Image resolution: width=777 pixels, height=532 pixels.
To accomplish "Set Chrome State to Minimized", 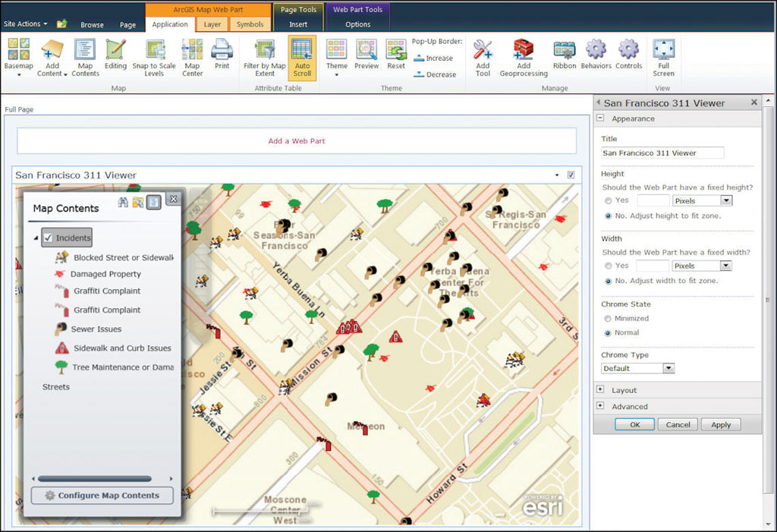I will tap(608, 319).
